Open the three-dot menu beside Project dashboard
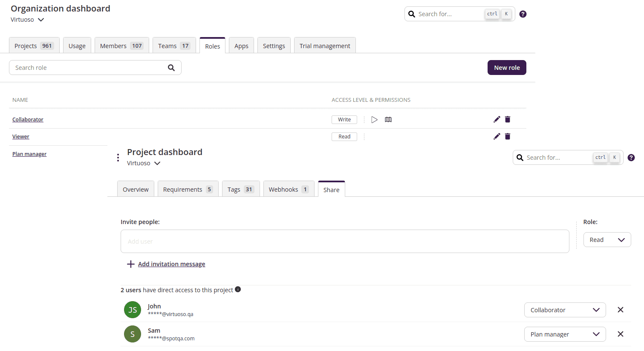 pos(118,158)
